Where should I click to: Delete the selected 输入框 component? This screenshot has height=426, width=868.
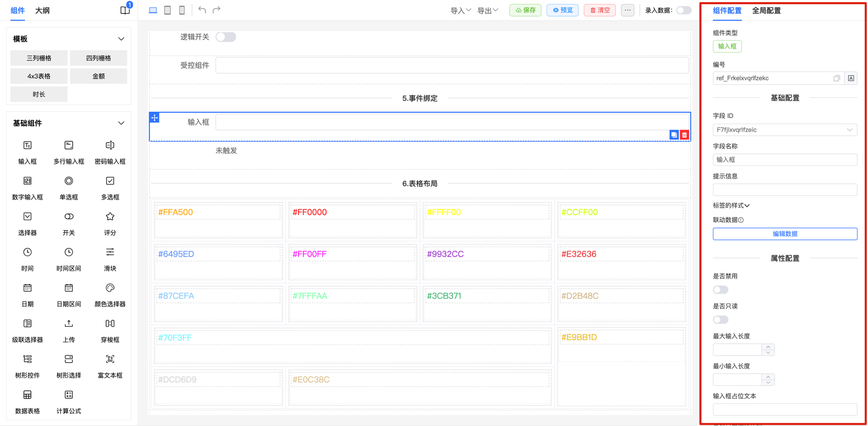click(x=685, y=135)
